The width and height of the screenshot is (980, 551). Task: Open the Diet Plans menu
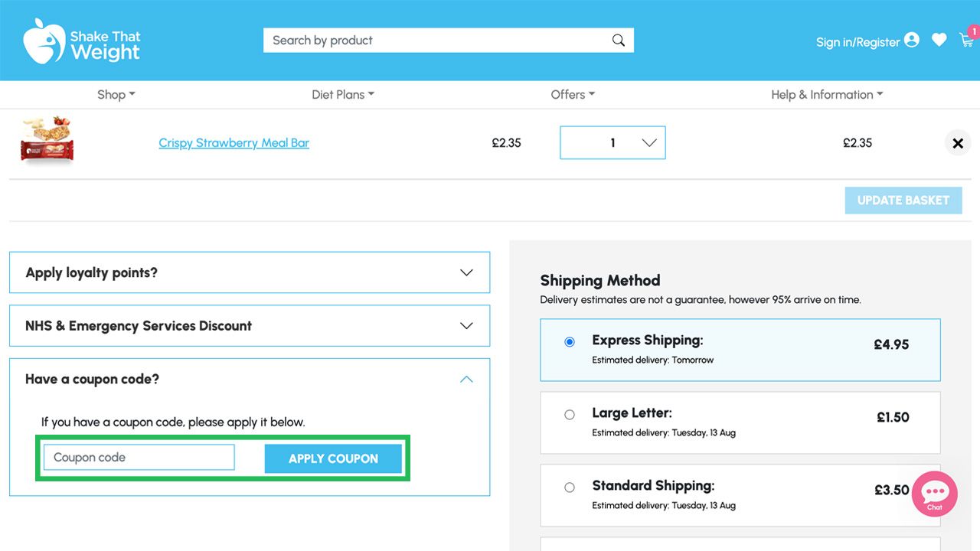click(343, 95)
